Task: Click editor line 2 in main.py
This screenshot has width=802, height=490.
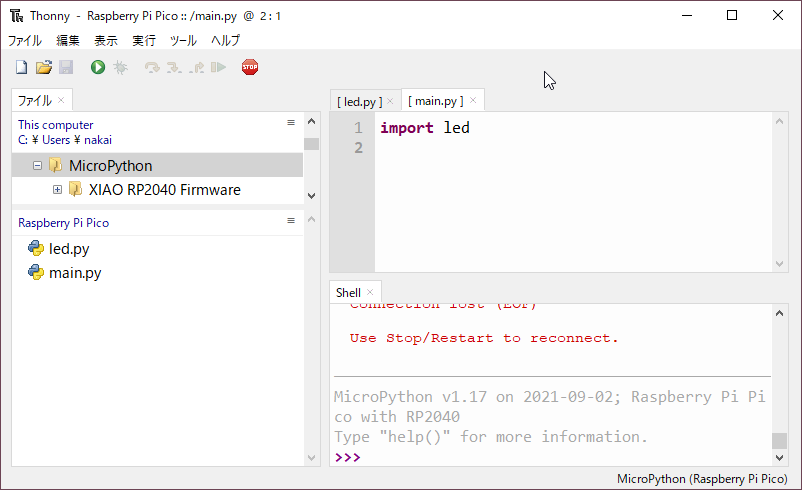Action: [x=573, y=148]
